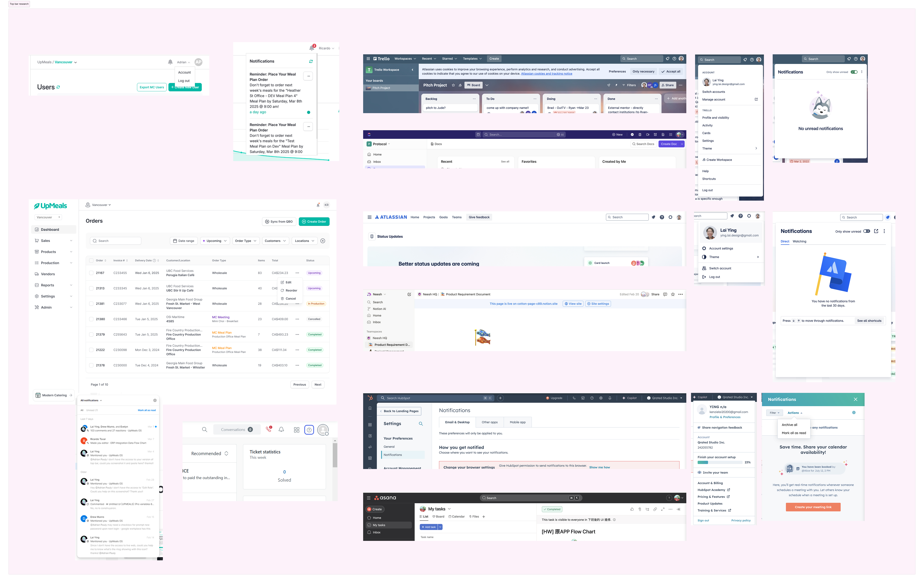This screenshot has width=924, height=583.
Task: Select the checkbox for order 21167
Action: pos(91,273)
